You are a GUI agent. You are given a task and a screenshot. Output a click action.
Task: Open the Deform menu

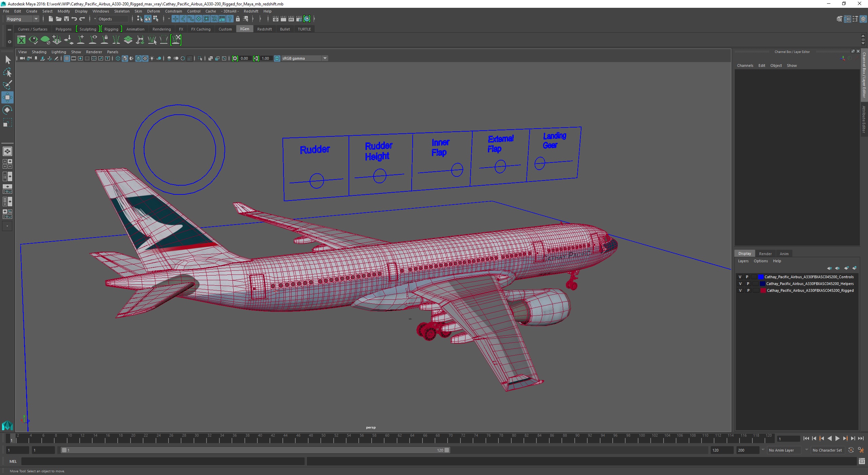[x=153, y=11]
